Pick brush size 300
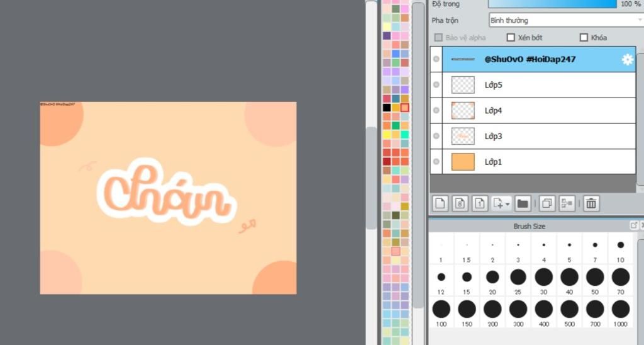This screenshot has width=644, height=345. 518,314
